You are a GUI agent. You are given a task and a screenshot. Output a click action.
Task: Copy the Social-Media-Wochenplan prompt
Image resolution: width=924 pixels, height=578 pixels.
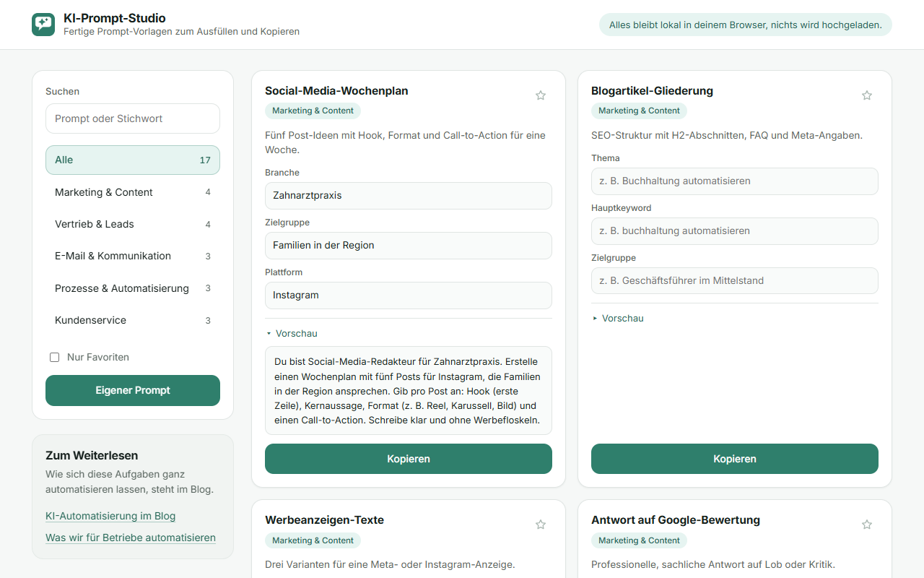pos(409,459)
